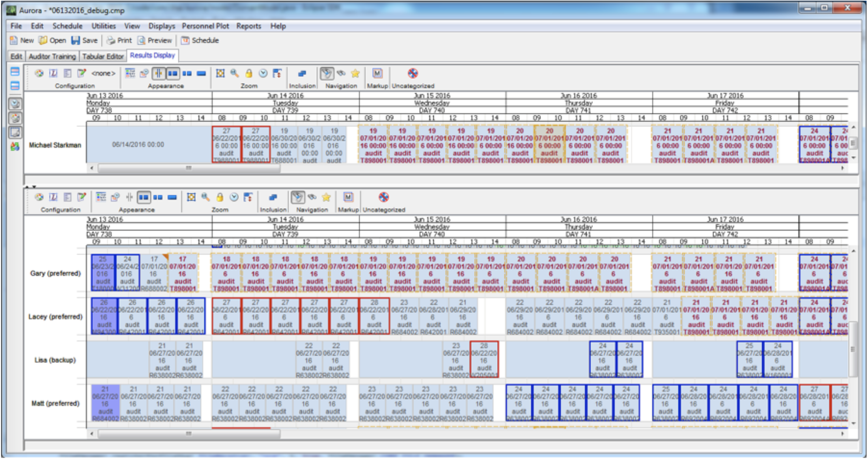The height and width of the screenshot is (459, 868).
Task: Click the Save button in main toolbar
Action: [x=84, y=40]
